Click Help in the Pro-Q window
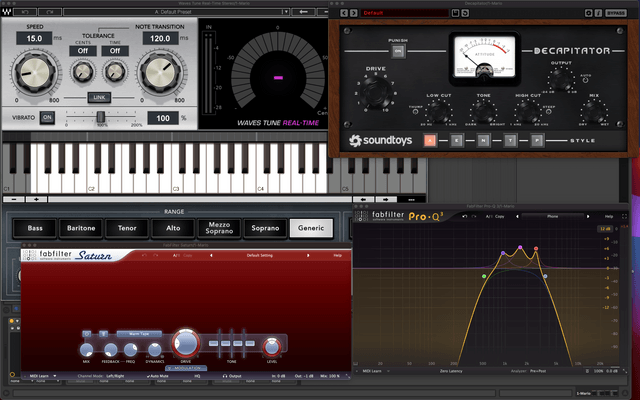Screen dimensions: 640x400 coord(609,216)
